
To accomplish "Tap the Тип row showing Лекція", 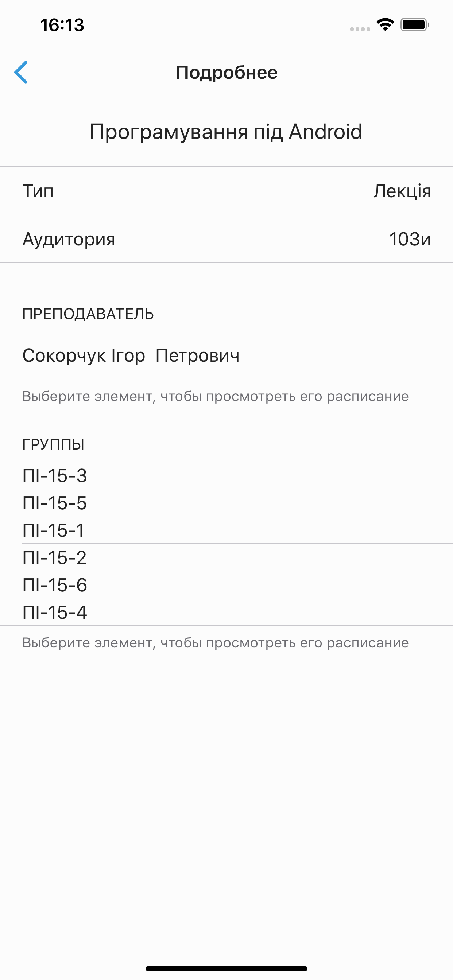I will tap(226, 191).
